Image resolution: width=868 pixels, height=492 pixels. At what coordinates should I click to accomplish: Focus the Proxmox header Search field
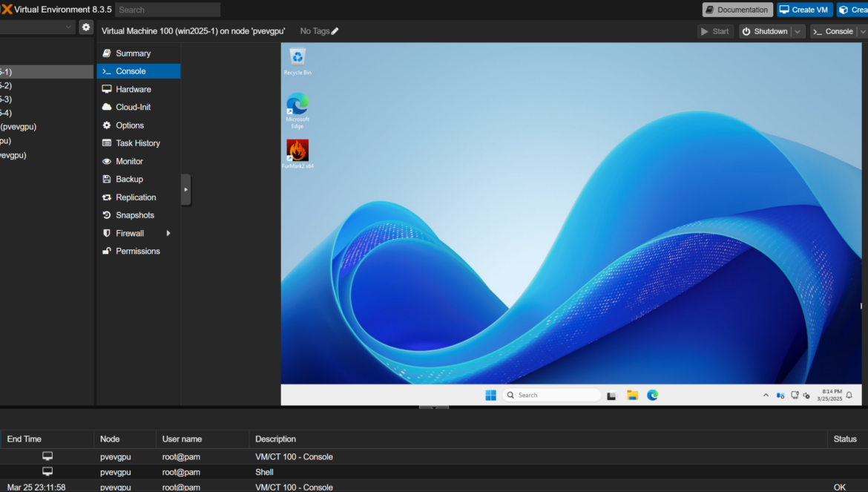click(x=168, y=10)
